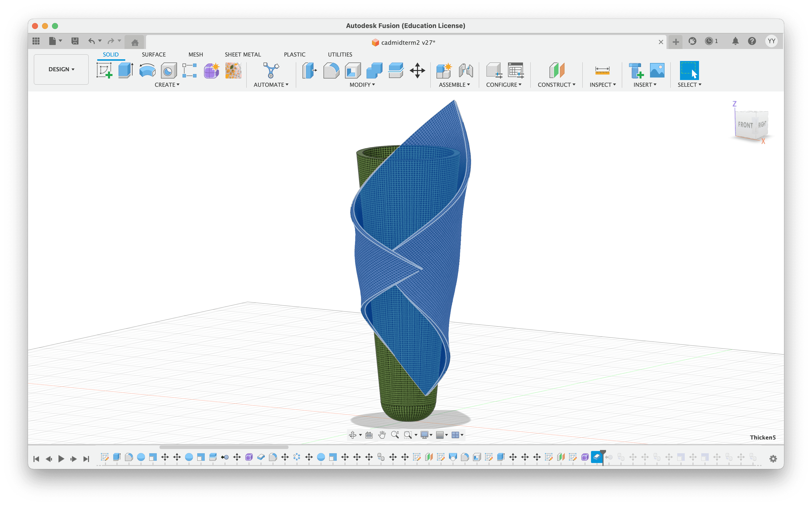
Task: Switch to the SHEET METAL tab
Action: pos(242,54)
